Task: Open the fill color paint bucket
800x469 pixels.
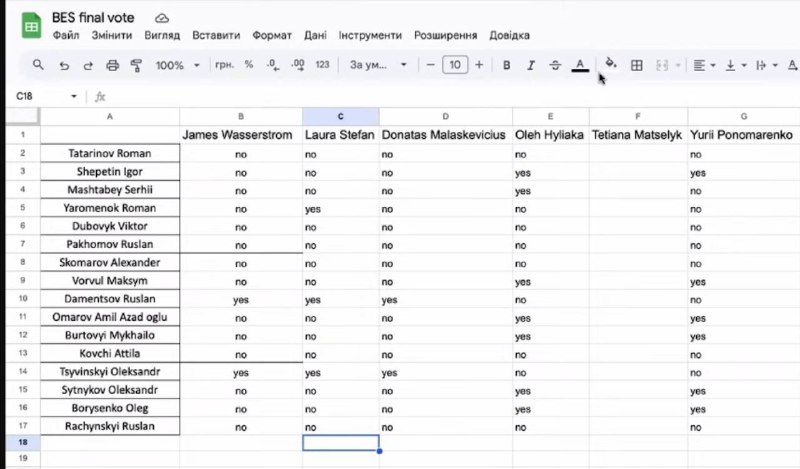Action: [610, 63]
